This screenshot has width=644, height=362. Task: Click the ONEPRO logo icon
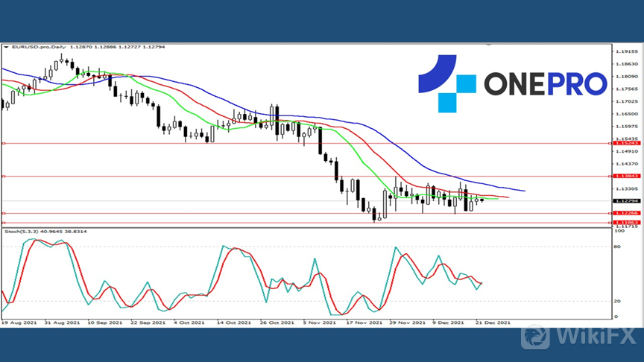(446, 84)
